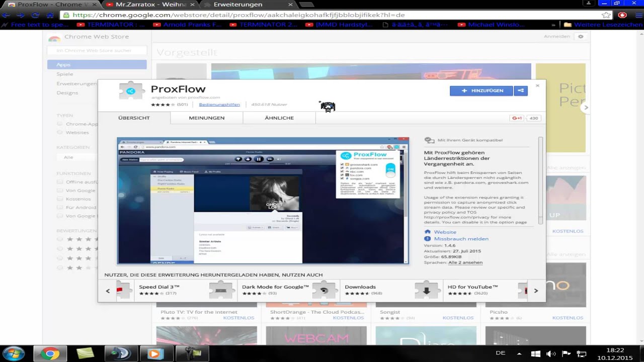Image resolution: width=644 pixels, height=362 pixels.
Task: Select Chrome-Apps type radio option
Action: 60,124
